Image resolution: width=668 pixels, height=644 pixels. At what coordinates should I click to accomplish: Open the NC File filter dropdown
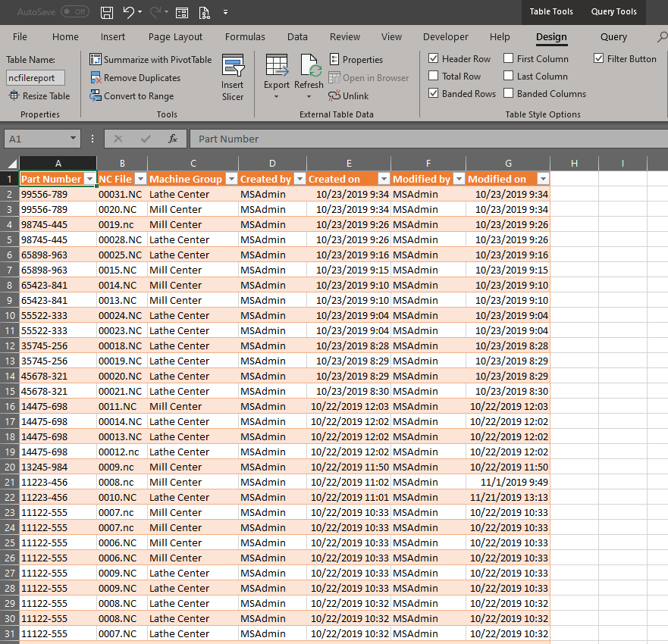[140, 179]
